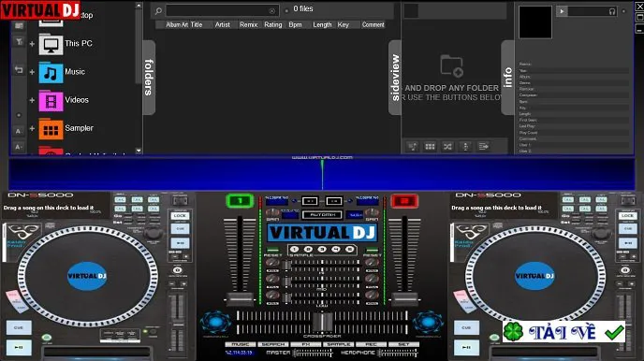Expand the Videos tree node
Image resolution: width=644 pixels, height=361 pixels.
tap(32, 100)
